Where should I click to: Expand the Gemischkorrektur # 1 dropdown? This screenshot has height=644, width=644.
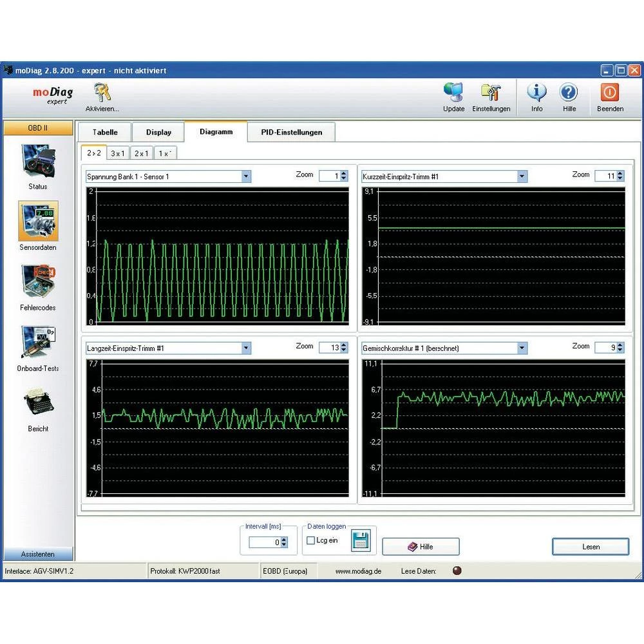click(522, 348)
